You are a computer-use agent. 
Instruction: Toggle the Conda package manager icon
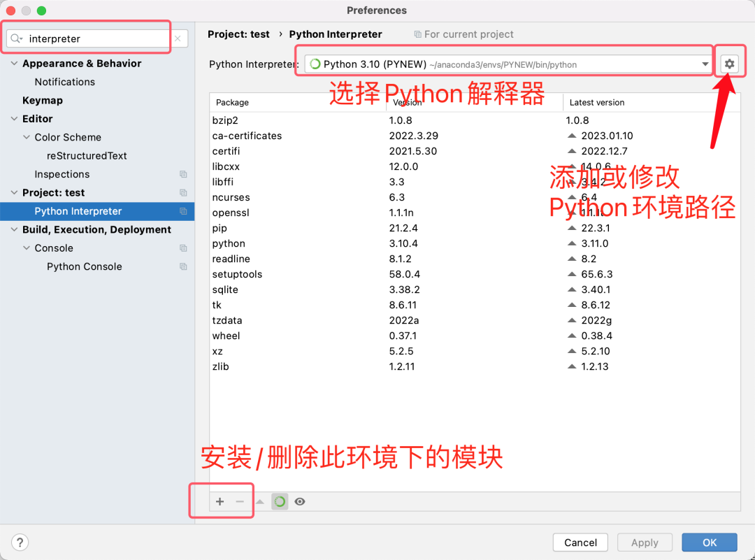click(x=280, y=501)
